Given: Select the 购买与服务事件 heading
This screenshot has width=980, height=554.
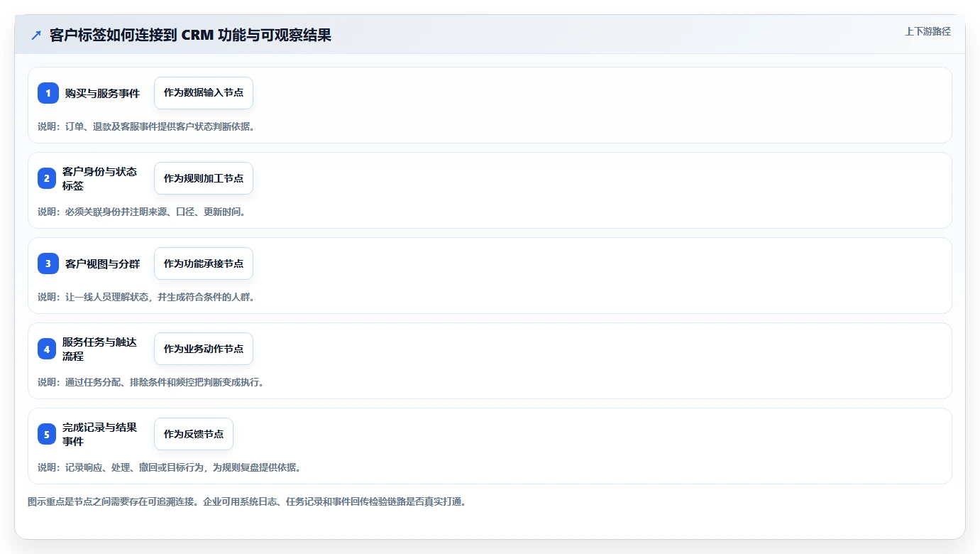Looking at the screenshot, I should click(102, 93).
